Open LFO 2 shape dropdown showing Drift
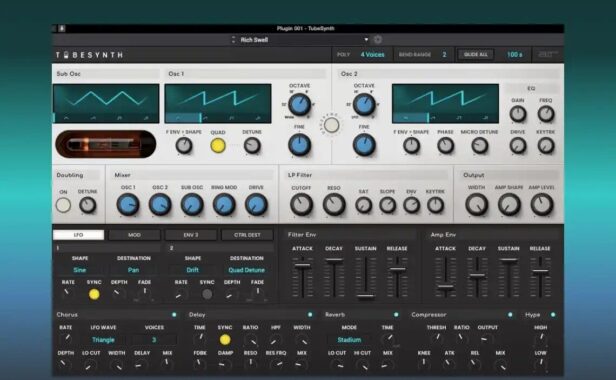 [x=192, y=270]
